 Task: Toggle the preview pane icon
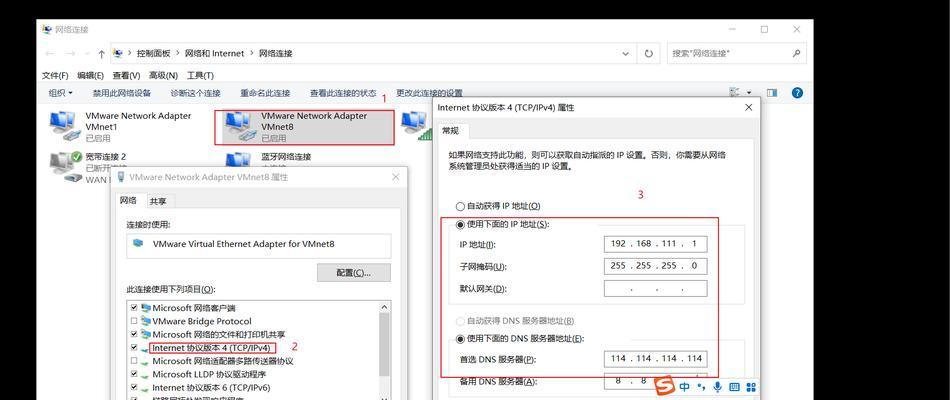pyautogui.click(x=772, y=93)
